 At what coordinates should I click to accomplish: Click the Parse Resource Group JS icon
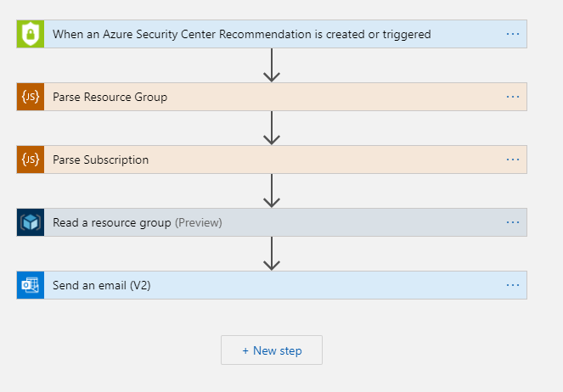(31, 97)
